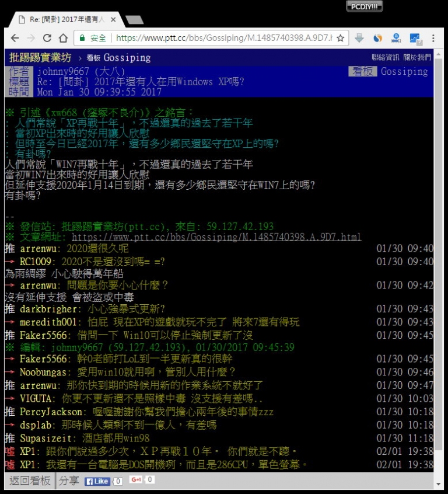Click the secure padlock icon in address bar

(82, 38)
